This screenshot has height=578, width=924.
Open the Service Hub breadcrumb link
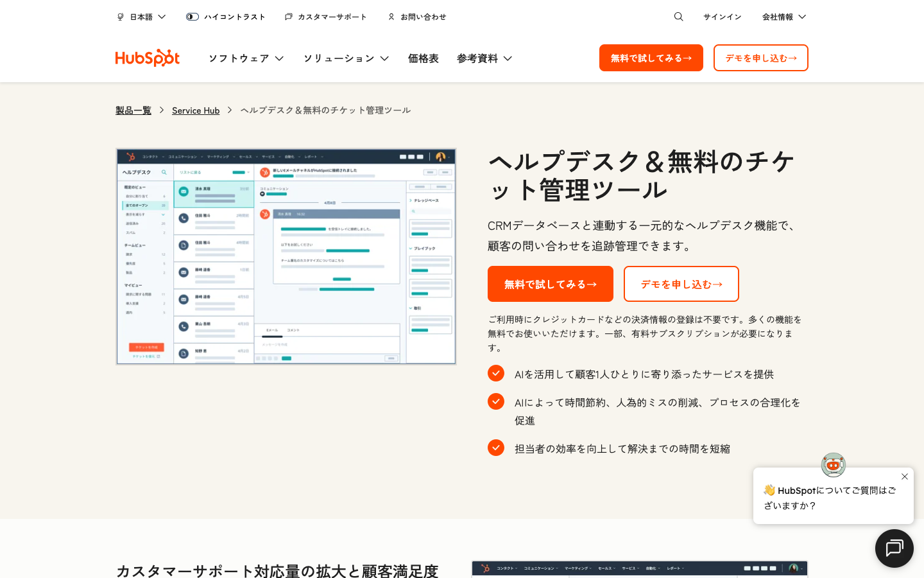coord(196,110)
